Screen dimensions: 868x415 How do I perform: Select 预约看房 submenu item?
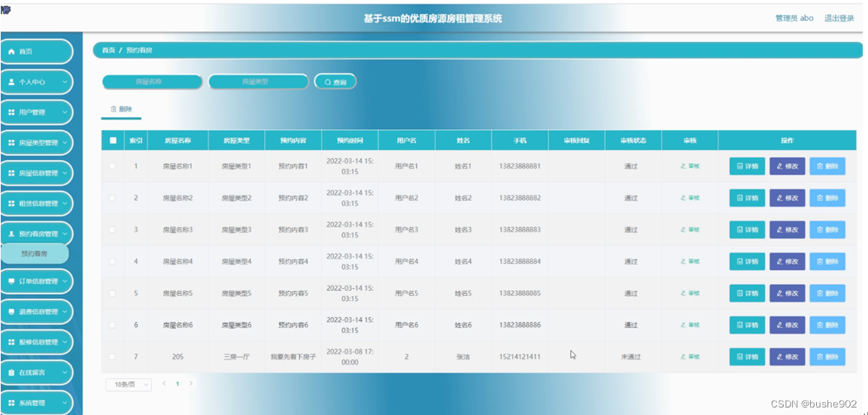coord(35,254)
